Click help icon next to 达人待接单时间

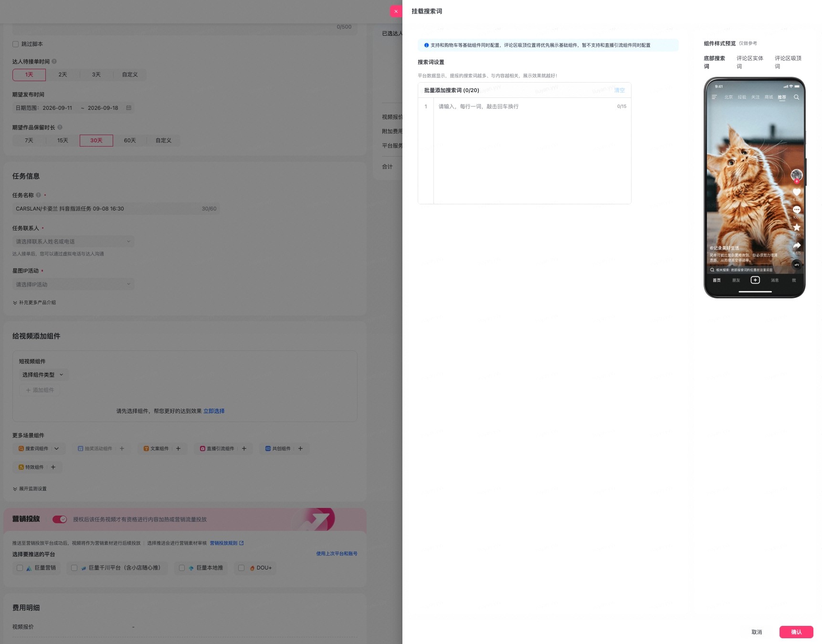tap(54, 62)
